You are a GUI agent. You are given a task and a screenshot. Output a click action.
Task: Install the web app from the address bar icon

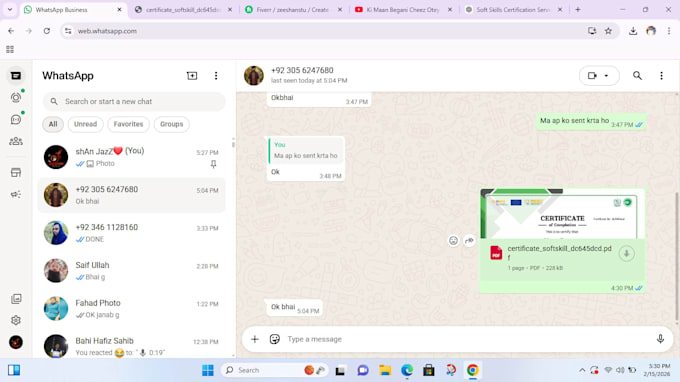[592, 31]
